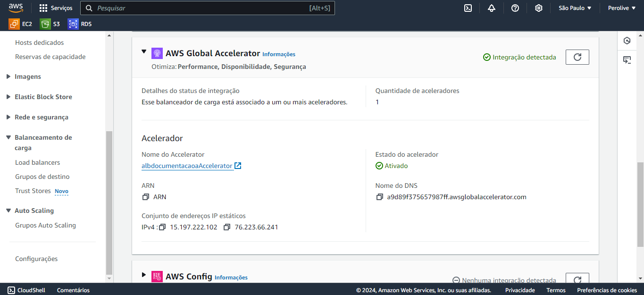Launch CloudShell from the top bar icon

(468, 8)
